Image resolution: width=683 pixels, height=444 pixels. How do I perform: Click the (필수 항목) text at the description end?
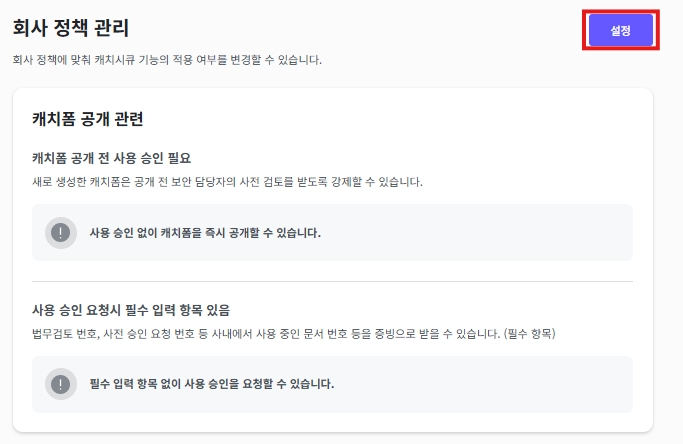coord(530,333)
